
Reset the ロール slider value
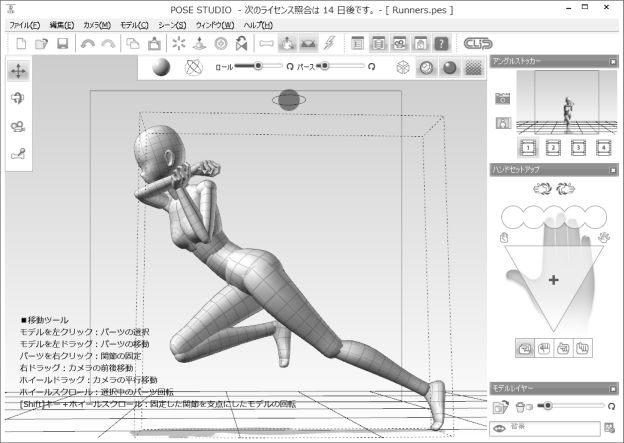click(x=290, y=66)
